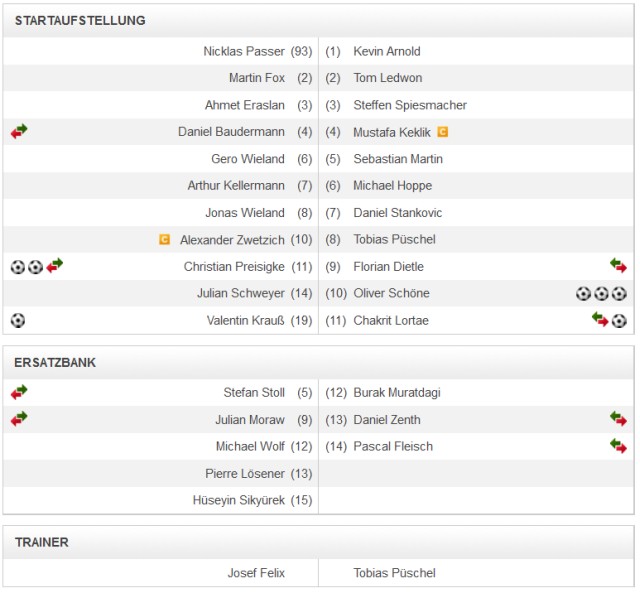Click substitution icon in Florian Dietle row
The image size is (640, 593).
coord(619,266)
